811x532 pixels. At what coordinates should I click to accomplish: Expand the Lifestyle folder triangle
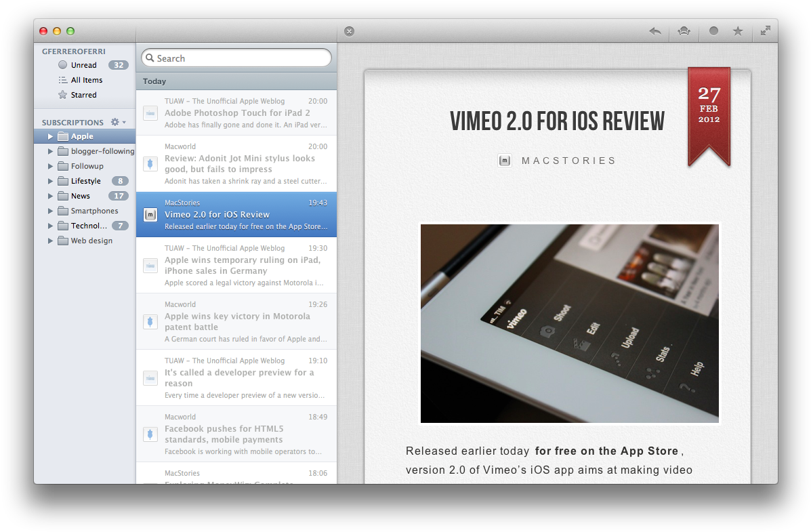click(50, 181)
